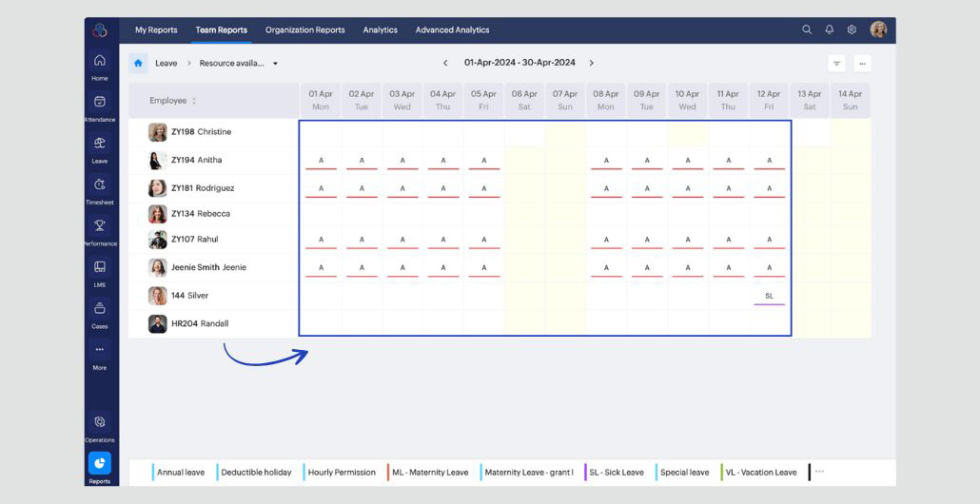980x504 pixels.
Task: Open the Operations sidebar icon
Action: pyautogui.click(x=99, y=422)
